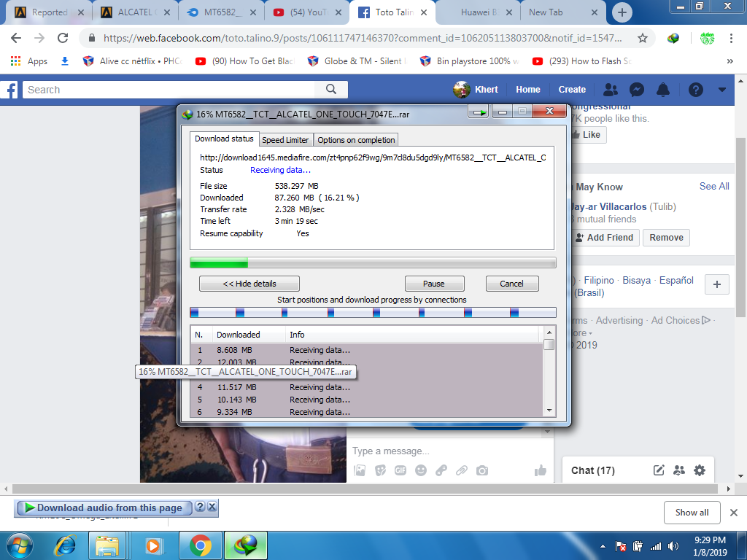Bookmark this page with star icon
The width and height of the screenshot is (747, 560).
pyautogui.click(x=642, y=38)
